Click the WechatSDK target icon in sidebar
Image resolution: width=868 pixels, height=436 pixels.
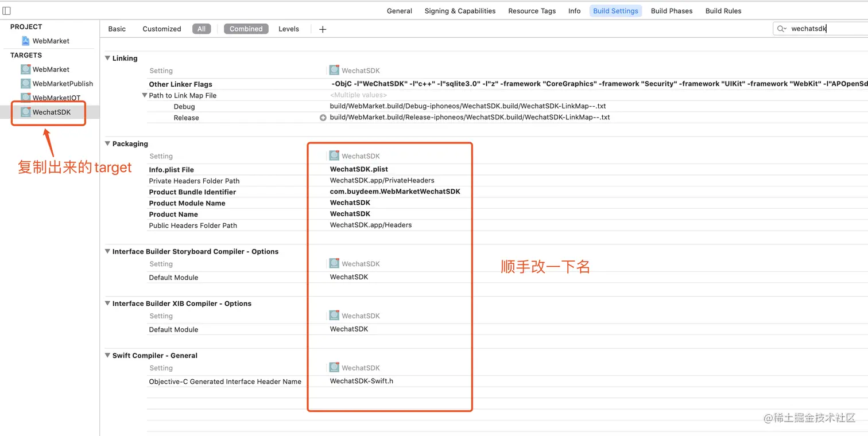click(x=26, y=112)
